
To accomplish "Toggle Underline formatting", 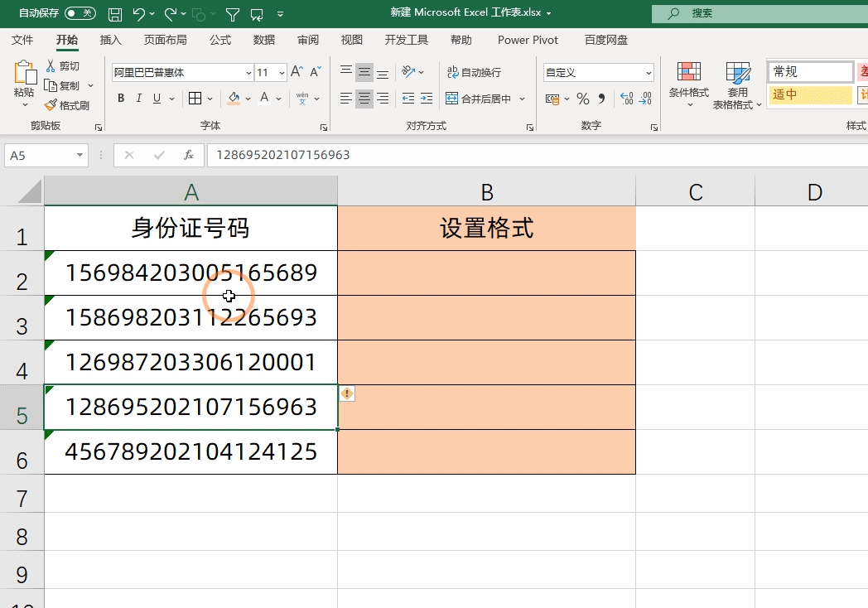I will tap(157, 99).
